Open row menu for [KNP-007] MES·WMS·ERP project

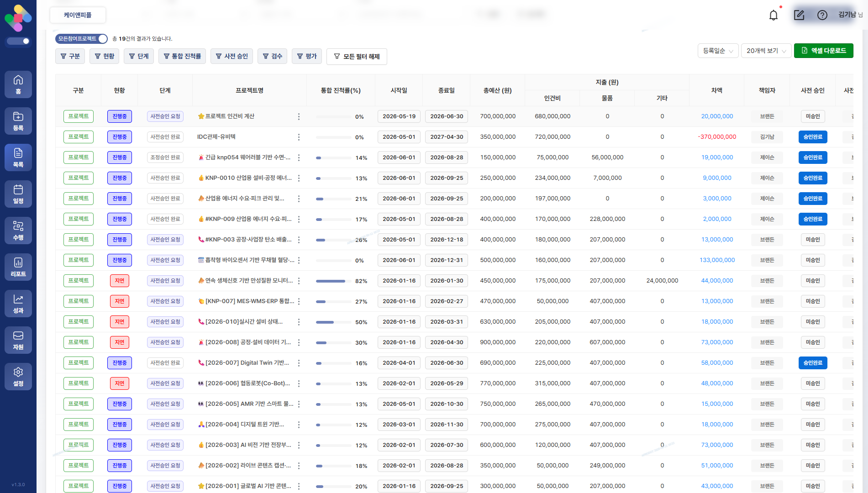[x=299, y=301]
